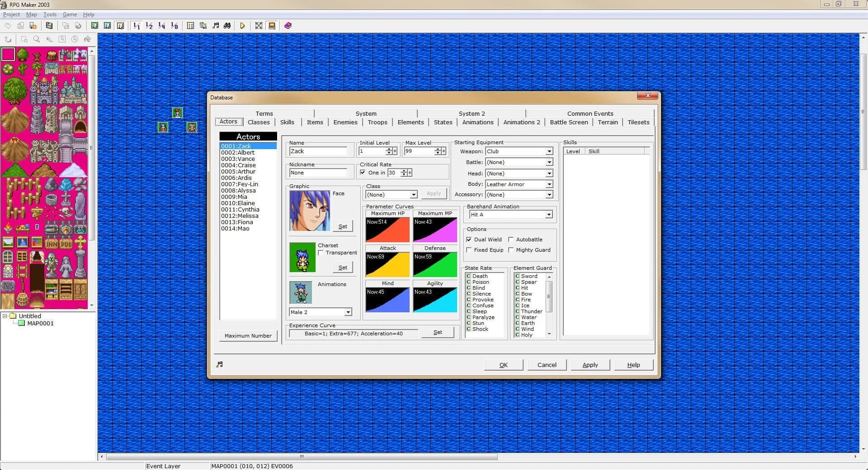Enable the Autobattle checkbox for Zack
This screenshot has height=470, width=868.
[x=511, y=239]
